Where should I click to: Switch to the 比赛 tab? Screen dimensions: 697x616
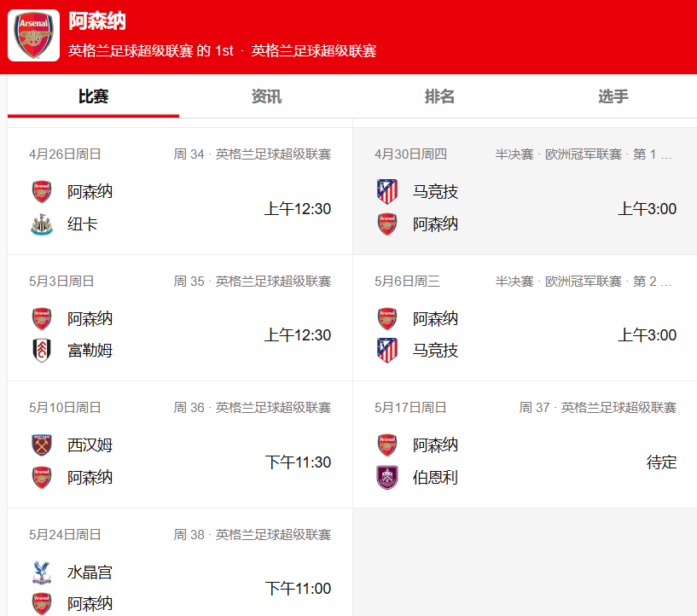(x=93, y=96)
